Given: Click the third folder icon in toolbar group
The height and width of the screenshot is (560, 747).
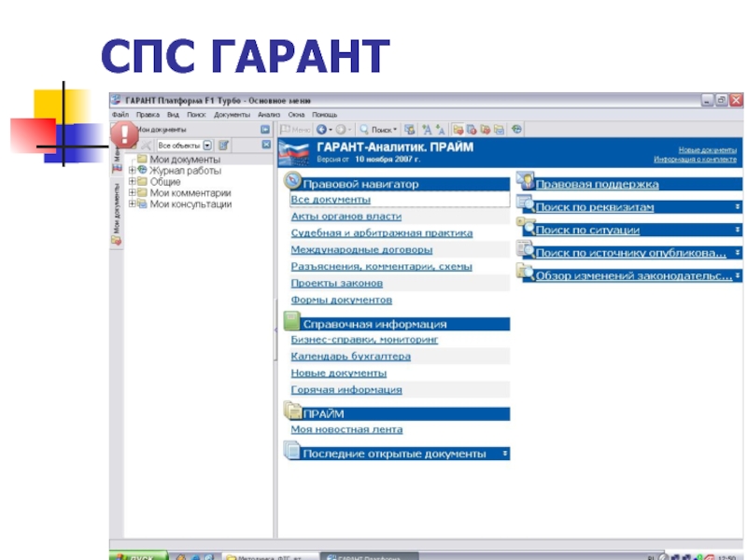Looking at the screenshot, I should tap(486, 130).
